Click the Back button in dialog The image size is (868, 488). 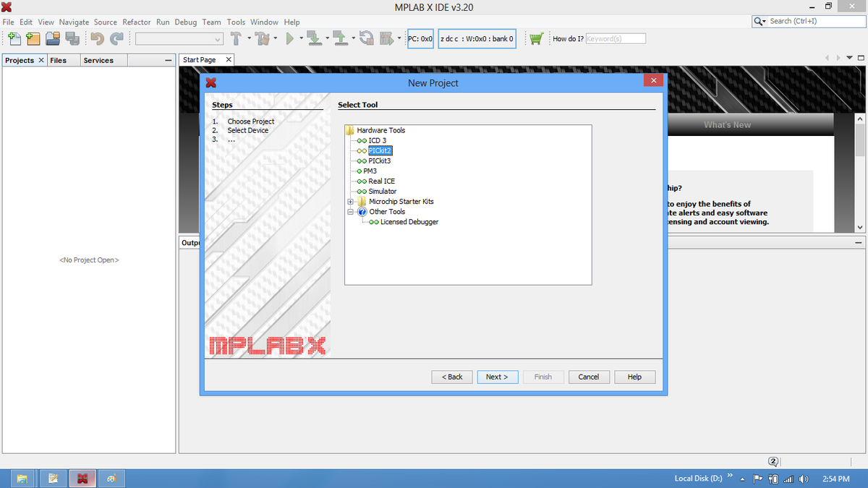[x=452, y=377]
